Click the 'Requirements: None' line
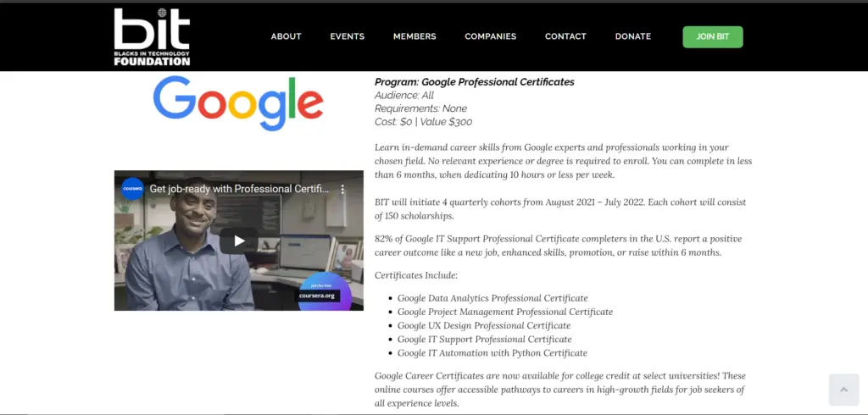 tap(420, 108)
